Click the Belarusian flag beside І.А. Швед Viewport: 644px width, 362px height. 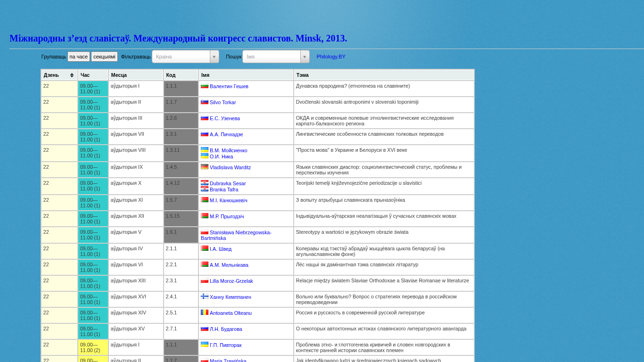204,248
